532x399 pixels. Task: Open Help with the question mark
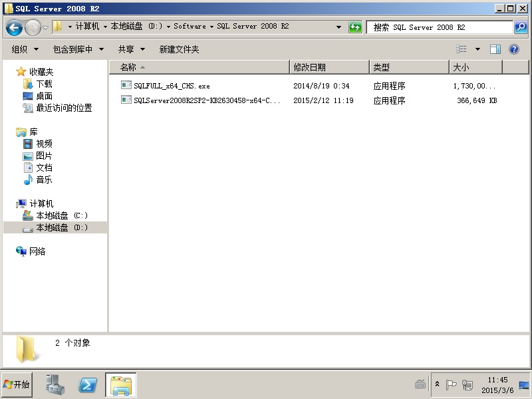tap(514, 49)
